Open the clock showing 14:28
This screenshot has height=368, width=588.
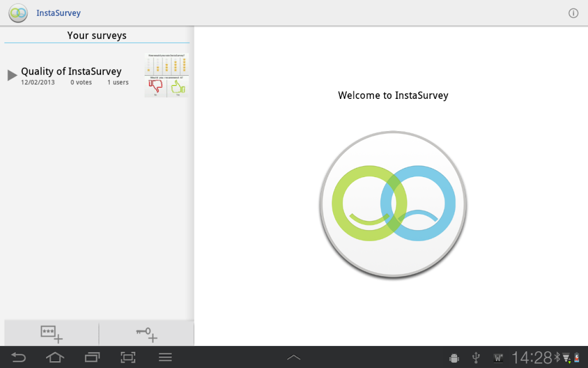click(x=531, y=358)
